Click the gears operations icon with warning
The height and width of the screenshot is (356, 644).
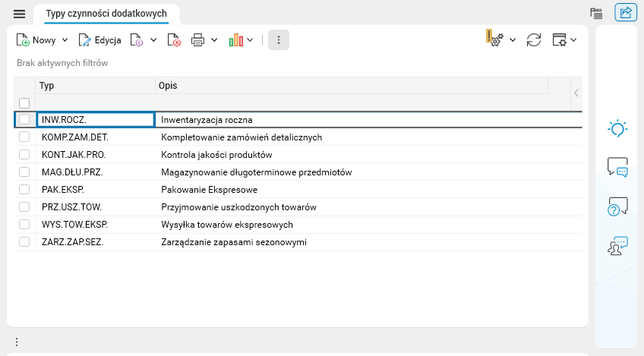(x=495, y=38)
